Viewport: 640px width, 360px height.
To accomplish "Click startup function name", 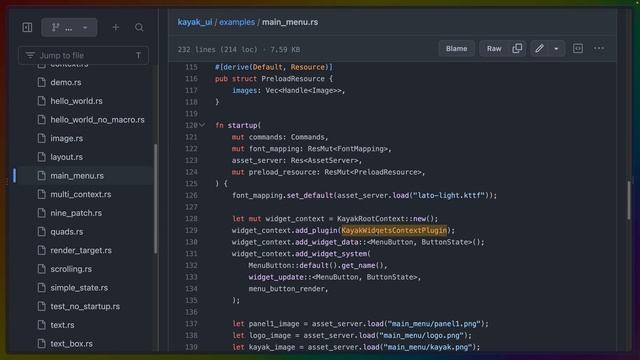I will 242,125.
